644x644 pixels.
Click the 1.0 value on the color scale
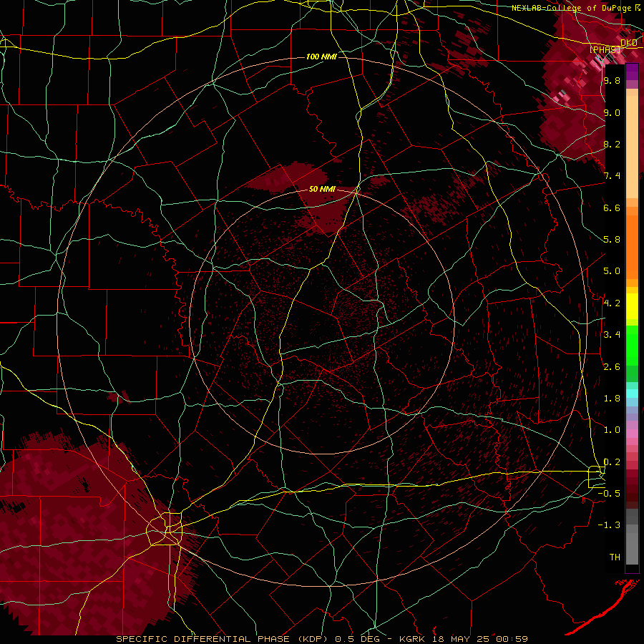coord(612,429)
